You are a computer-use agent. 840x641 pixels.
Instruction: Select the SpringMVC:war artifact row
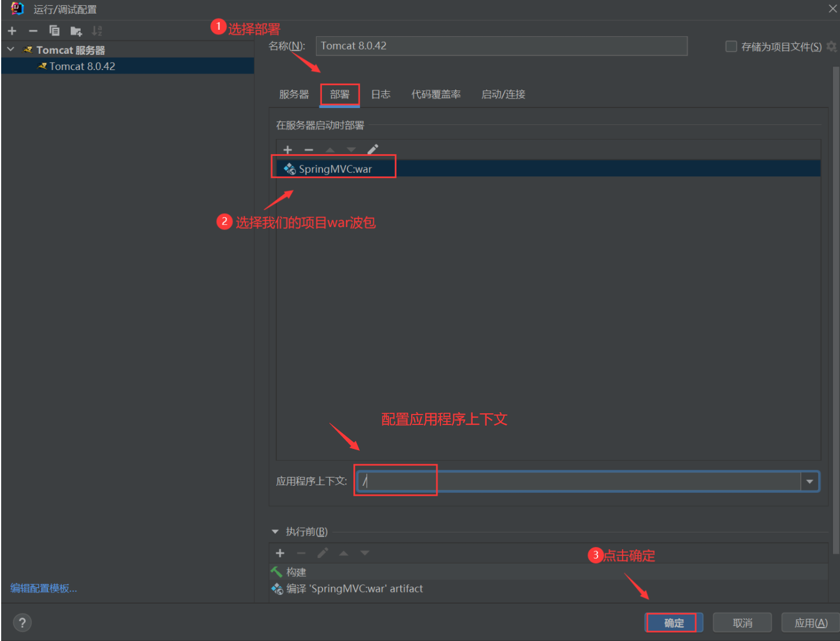click(549, 169)
